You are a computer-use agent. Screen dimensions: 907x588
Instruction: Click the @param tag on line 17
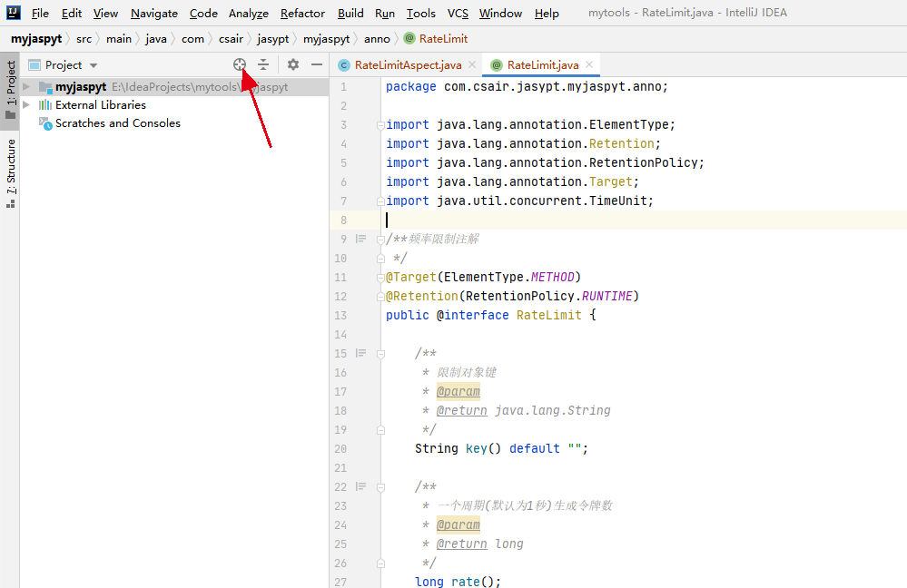tap(458, 391)
